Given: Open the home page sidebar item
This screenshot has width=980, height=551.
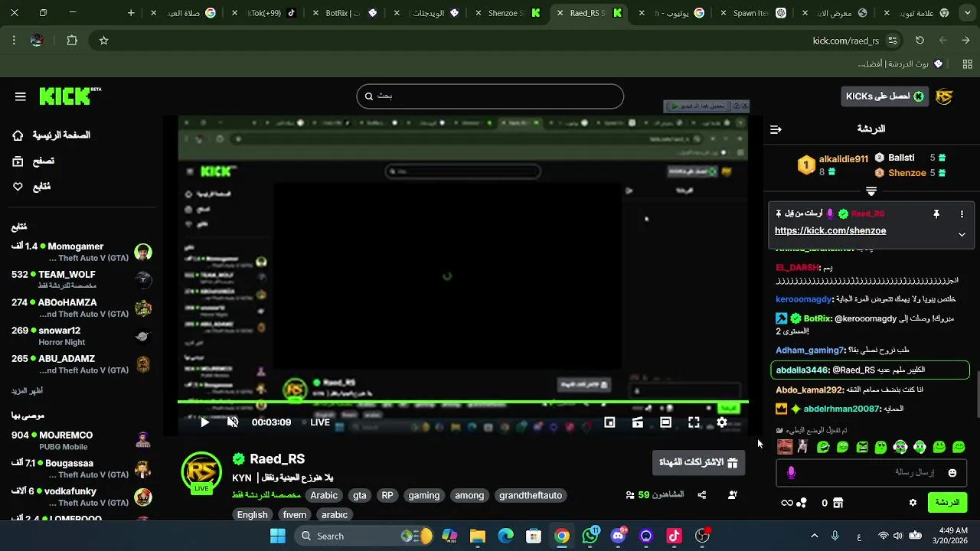Looking at the screenshot, I should point(51,135).
